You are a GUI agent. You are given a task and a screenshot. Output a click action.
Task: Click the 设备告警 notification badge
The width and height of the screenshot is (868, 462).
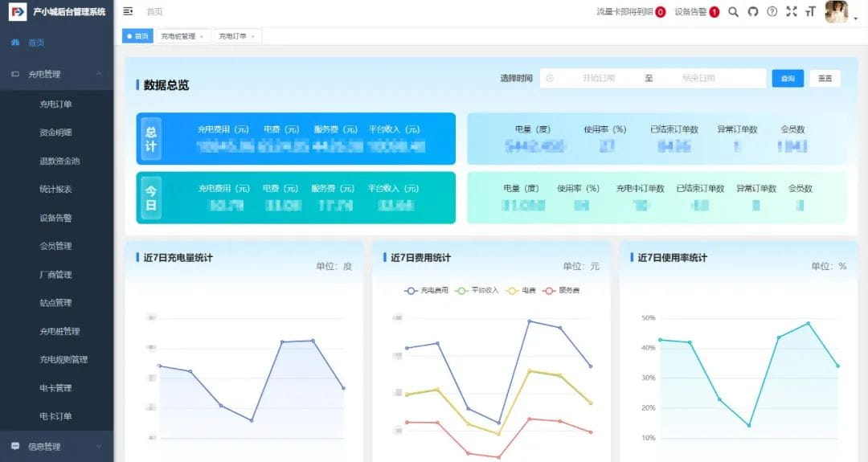pyautogui.click(x=714, y=12)
